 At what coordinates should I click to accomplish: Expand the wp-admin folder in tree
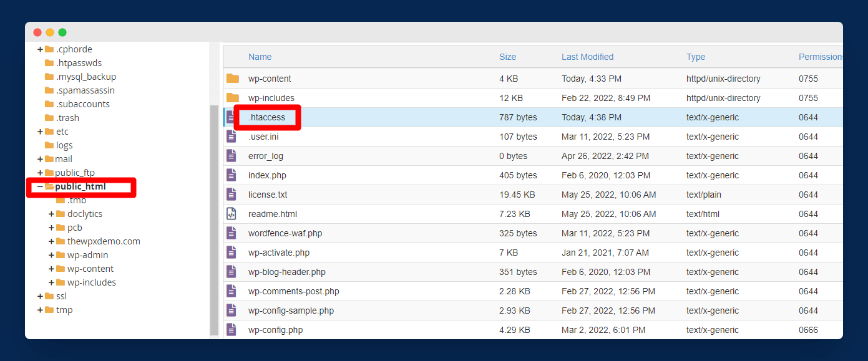tap(52, 255)
